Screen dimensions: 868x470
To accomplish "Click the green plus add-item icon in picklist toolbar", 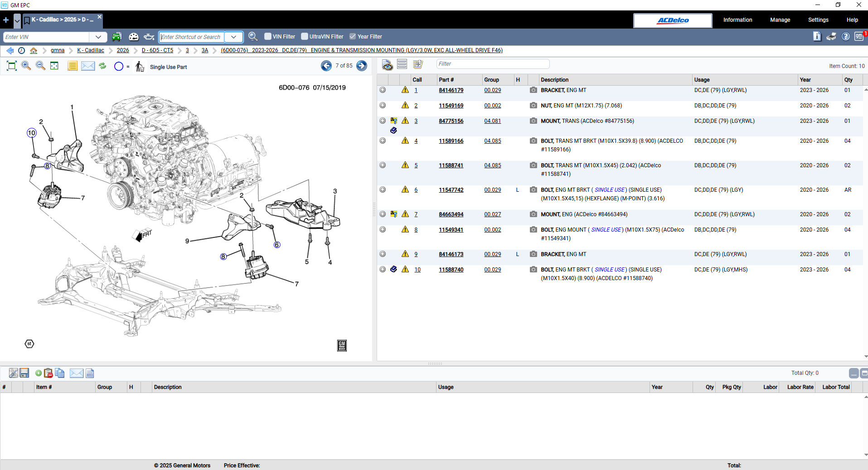I will [38, 373].
